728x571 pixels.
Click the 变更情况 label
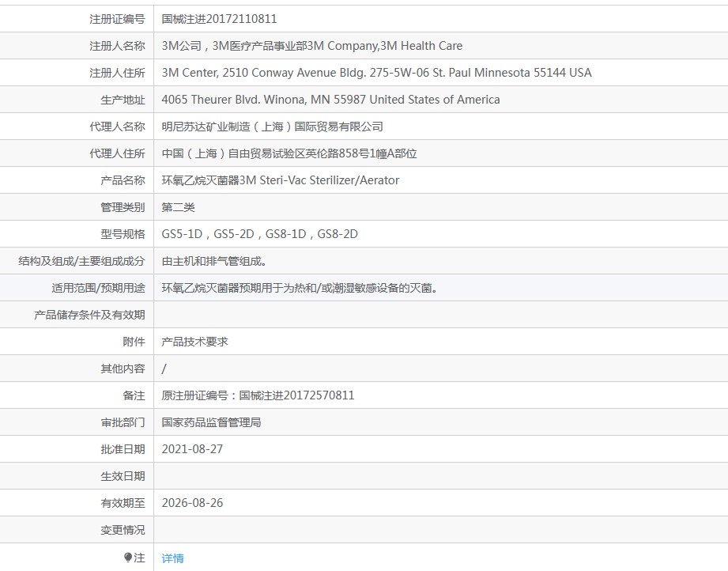[123, 530]
